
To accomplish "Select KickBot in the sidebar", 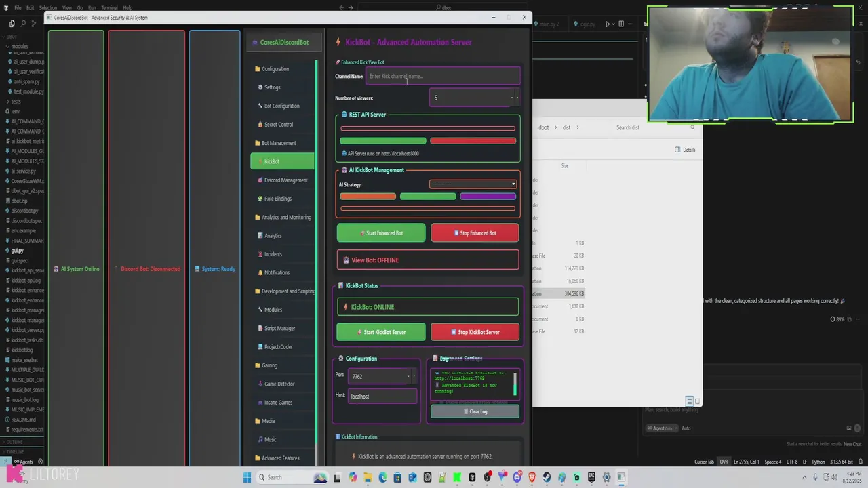I will pos(282,161).
